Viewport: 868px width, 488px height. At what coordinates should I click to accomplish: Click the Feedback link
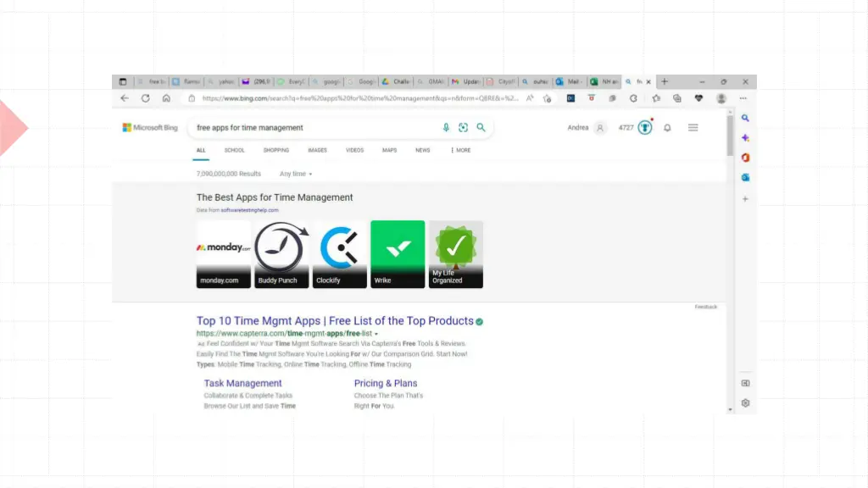click(x=706, y=307)
